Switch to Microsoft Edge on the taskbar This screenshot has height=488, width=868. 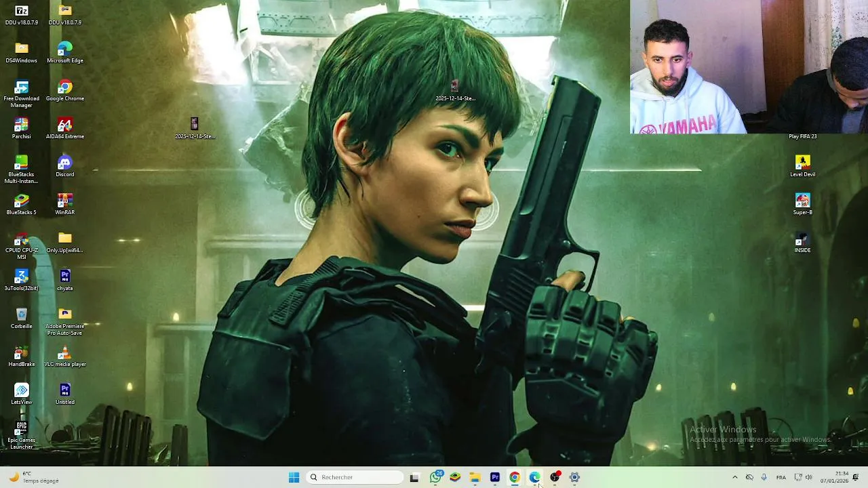(x=534, y=477)
